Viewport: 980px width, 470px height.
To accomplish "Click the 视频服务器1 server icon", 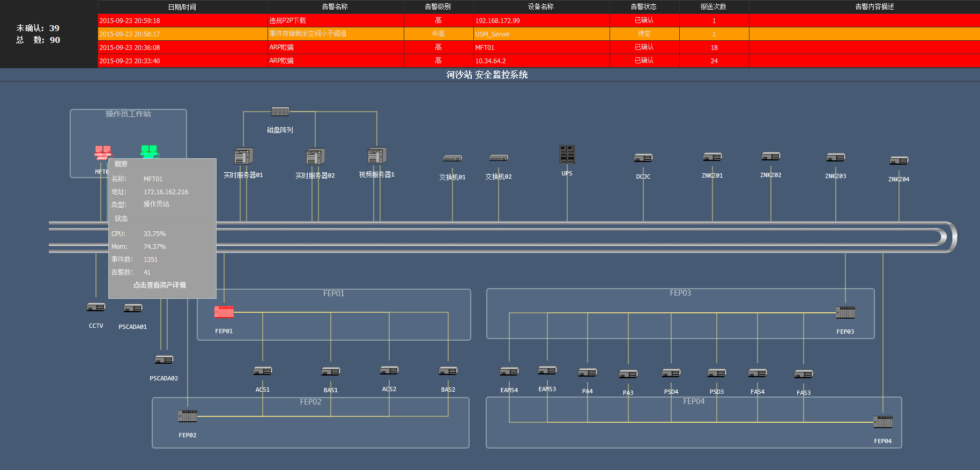I will [x=376, y=156].
